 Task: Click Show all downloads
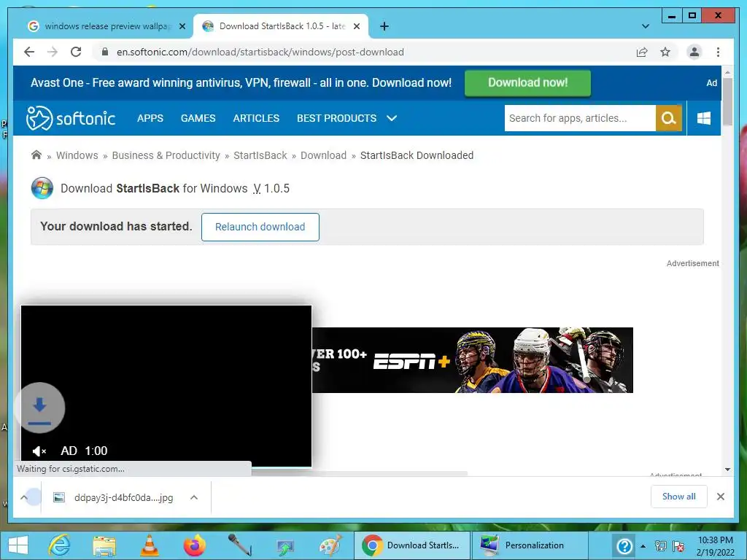[679, 497]
